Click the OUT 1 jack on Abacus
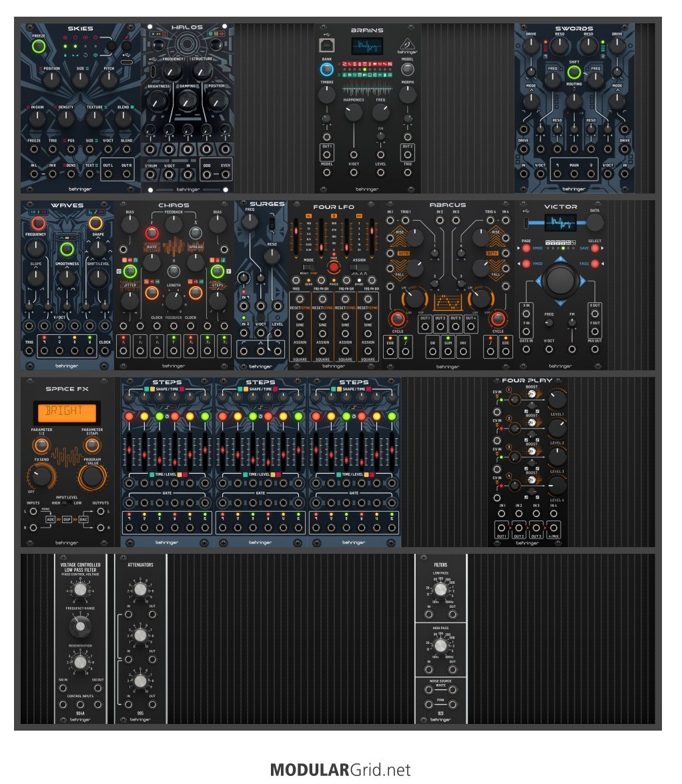Viewport: 682px width, 784px height. pyautogui.click(x=425, y=326)
